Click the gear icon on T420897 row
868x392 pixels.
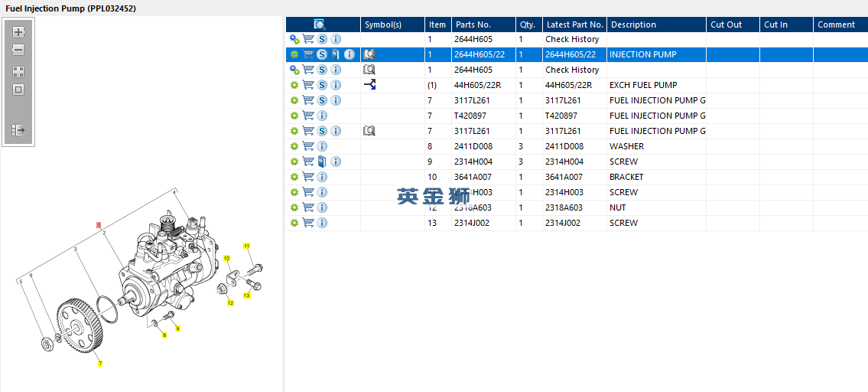click(x=294, y=116)
